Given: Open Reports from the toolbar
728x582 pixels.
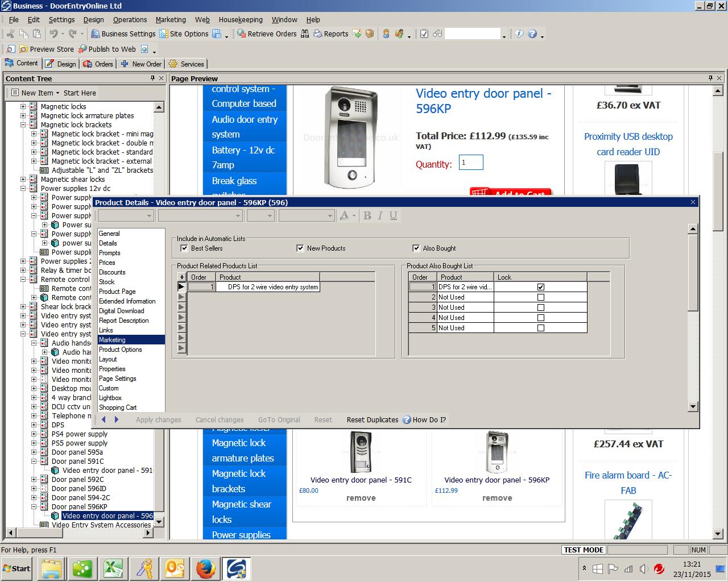Looking at the screenshot, I should [330, 34].
